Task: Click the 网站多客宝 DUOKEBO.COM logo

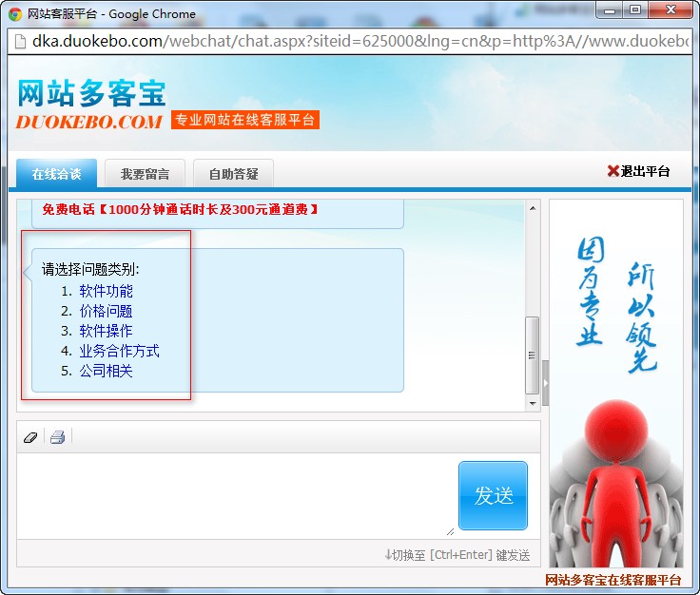Action: (91, 105)
